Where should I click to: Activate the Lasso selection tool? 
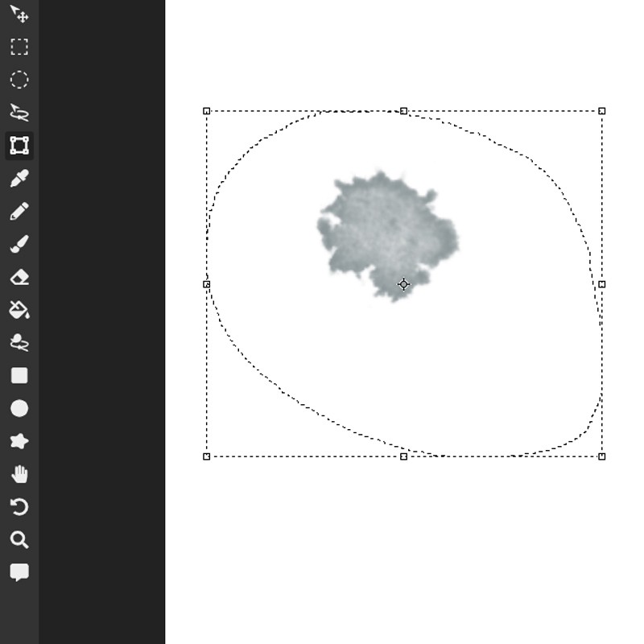click(x=19, y=113)
